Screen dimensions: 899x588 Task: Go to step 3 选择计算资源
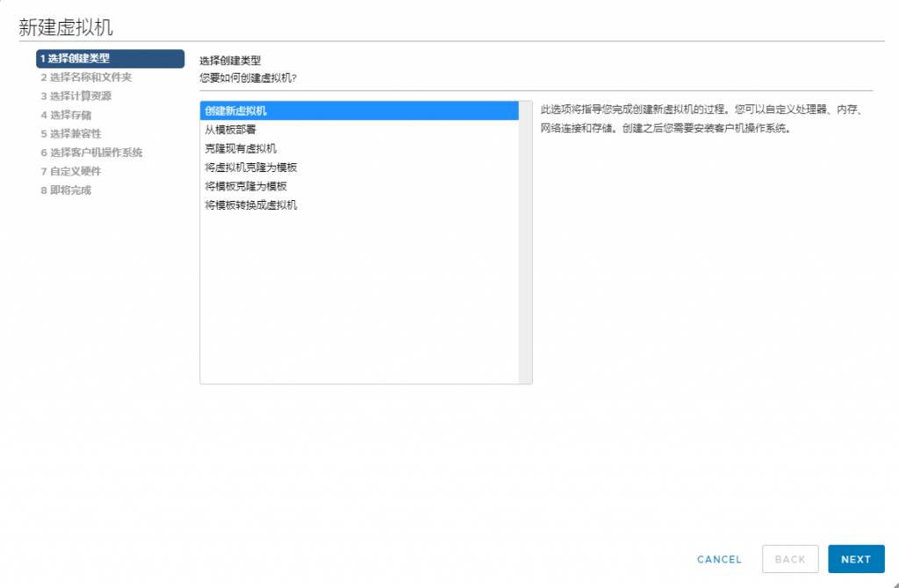[x=76, y=97]
